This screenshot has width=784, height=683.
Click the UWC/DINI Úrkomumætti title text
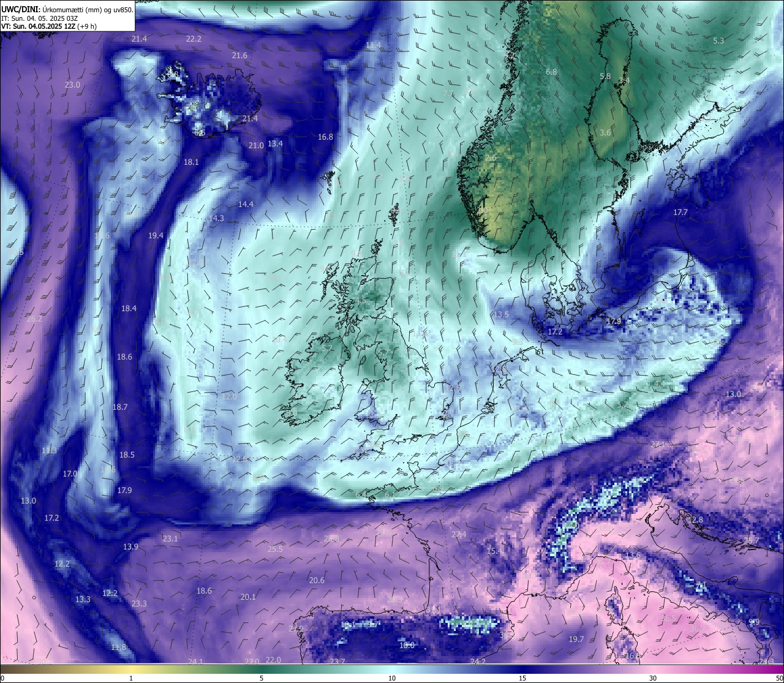[x=67, y=10]
